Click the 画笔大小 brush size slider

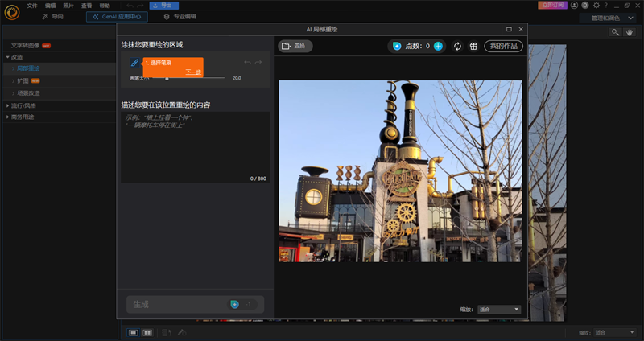188,78
